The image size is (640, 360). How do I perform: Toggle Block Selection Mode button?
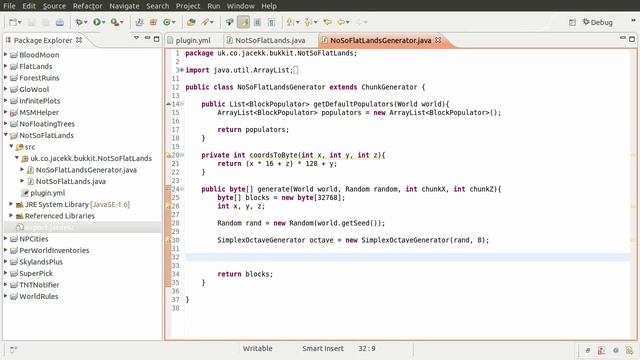click(258, 22)
